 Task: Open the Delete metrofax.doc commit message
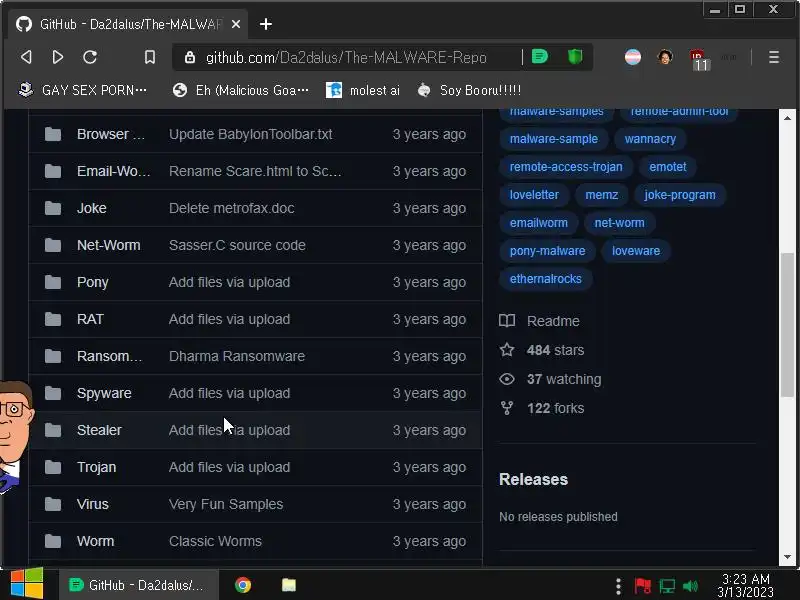click(x=232, y=208)
